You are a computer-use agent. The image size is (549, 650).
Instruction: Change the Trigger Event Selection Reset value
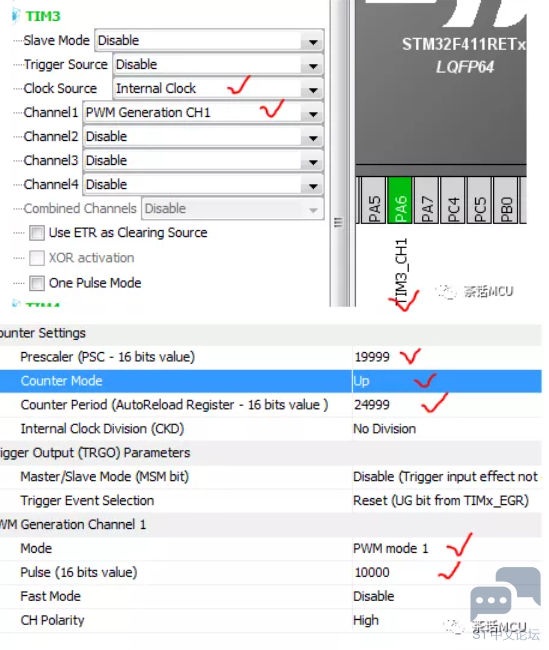[x=441, y=501]
